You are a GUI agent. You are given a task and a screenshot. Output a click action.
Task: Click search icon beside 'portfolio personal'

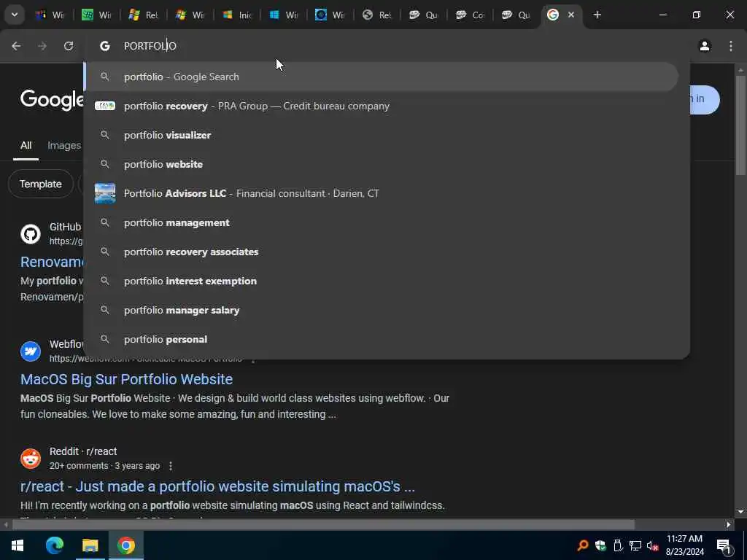(x=105, y=339)
